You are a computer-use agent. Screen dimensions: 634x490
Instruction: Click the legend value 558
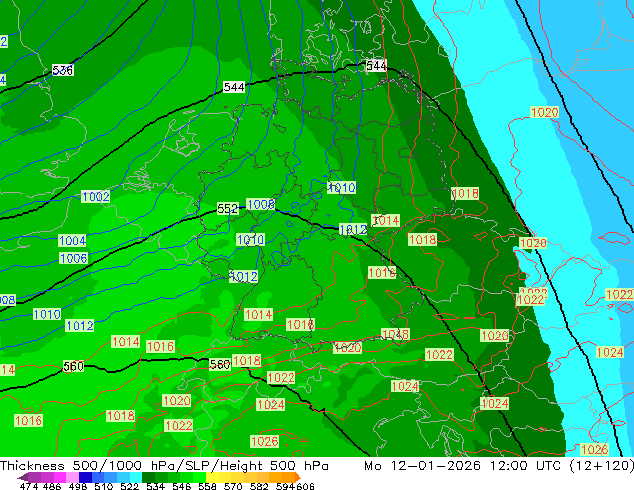click(x=207, y=486)
